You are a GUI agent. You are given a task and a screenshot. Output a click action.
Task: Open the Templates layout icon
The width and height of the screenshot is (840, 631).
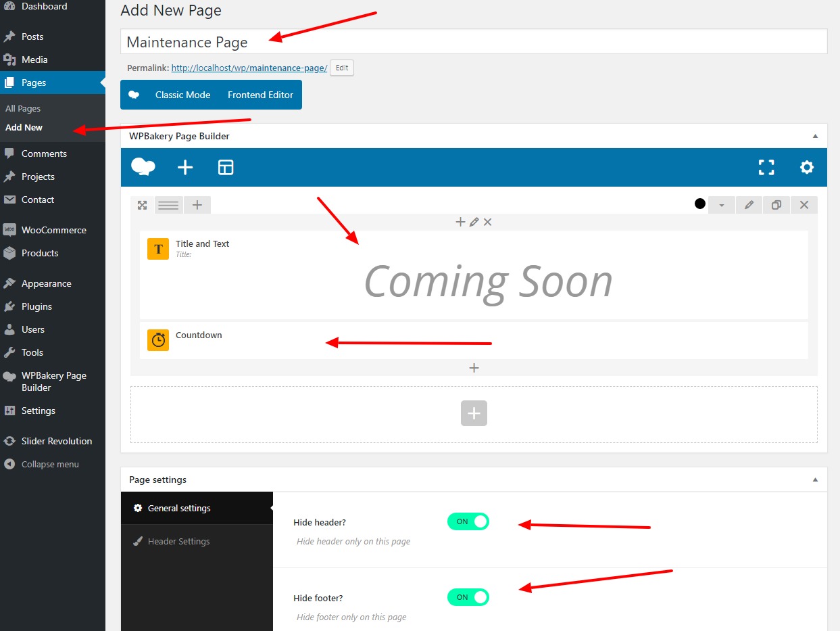(226, 168)
